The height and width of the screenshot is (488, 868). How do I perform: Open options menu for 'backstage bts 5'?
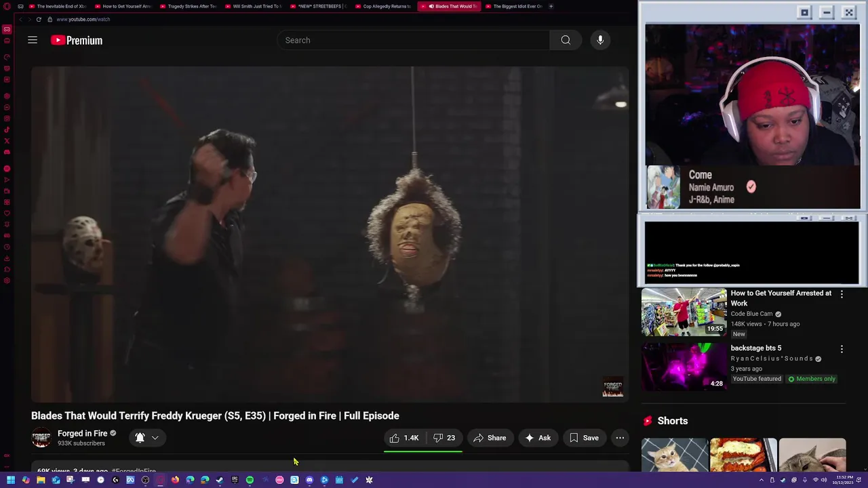(842, 349)
